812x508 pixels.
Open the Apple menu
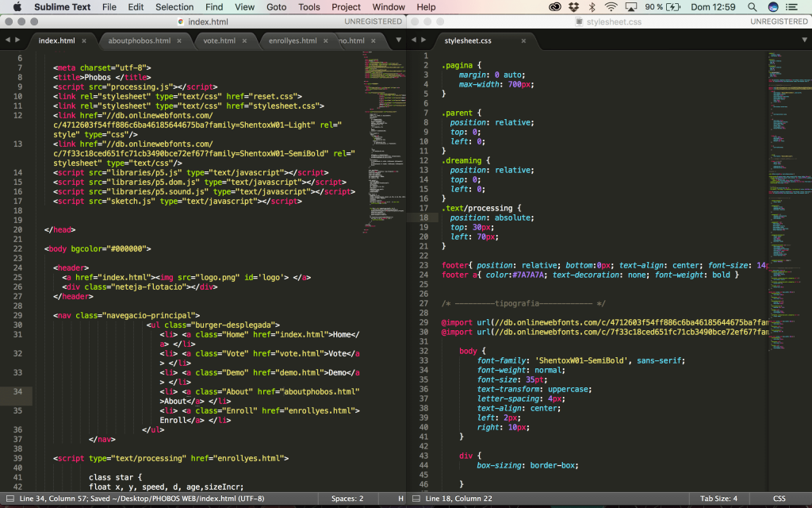17,6
